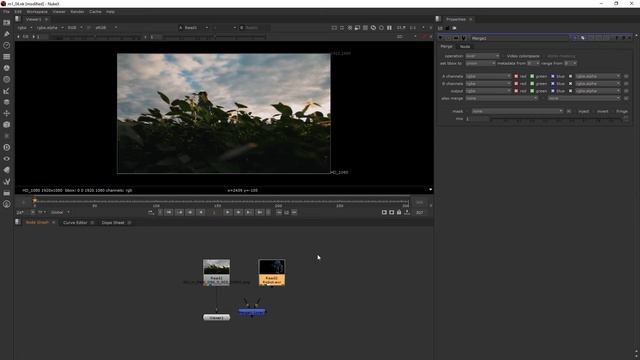
Task: Toggle the mask invert checkbox
Action: pos(593,111)
